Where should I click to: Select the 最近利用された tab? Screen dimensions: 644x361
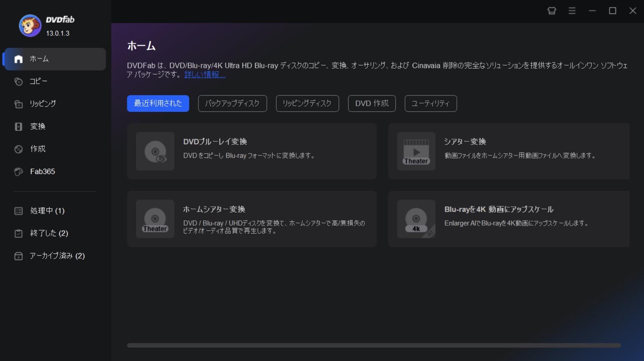pyautogui.click(x=158, y=104)
